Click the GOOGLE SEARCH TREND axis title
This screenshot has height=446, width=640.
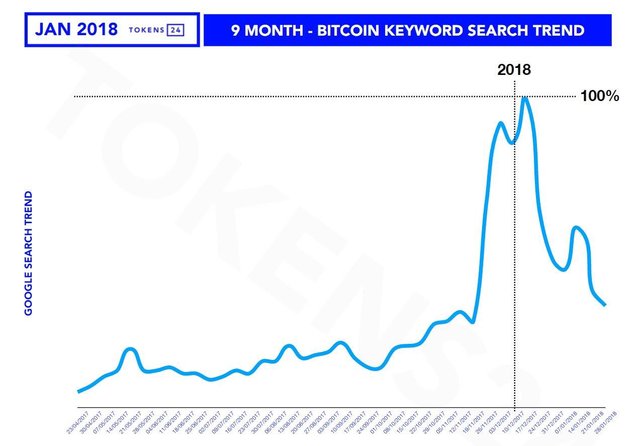click(28, 253)
